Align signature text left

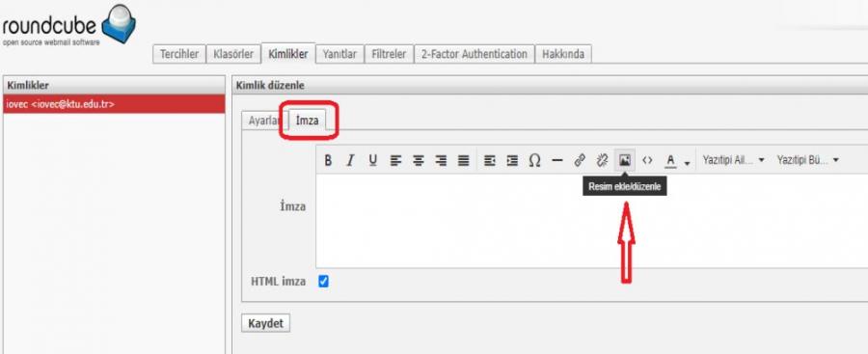(395, 161)
